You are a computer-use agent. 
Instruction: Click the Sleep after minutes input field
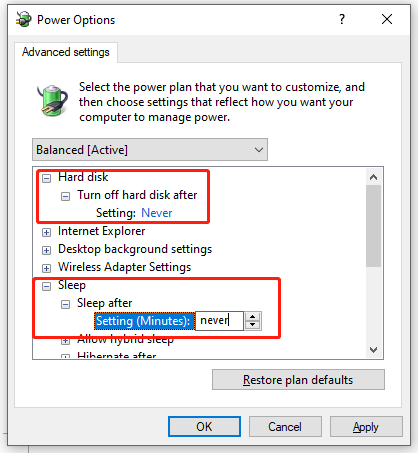pyautogui.click(x=219, y=321)
